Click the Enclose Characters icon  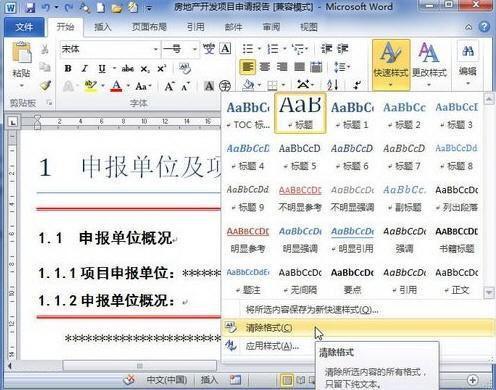[x=225, y=86]
